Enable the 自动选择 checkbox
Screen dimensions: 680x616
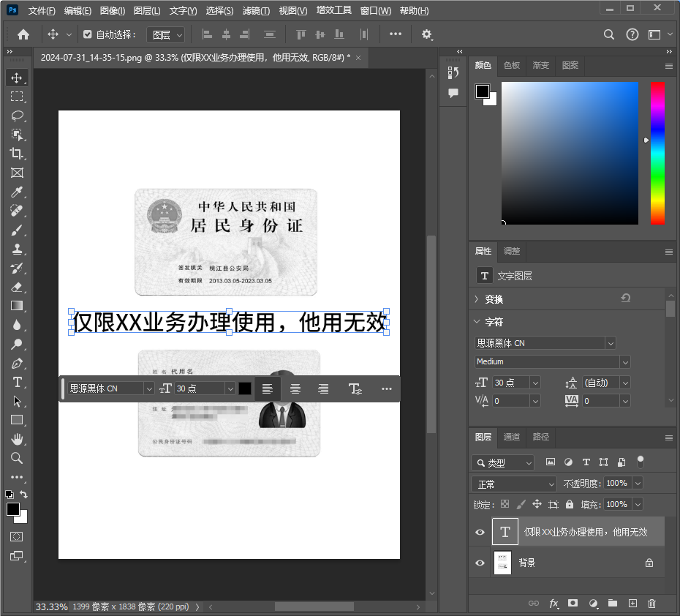[x=87, y=34]
